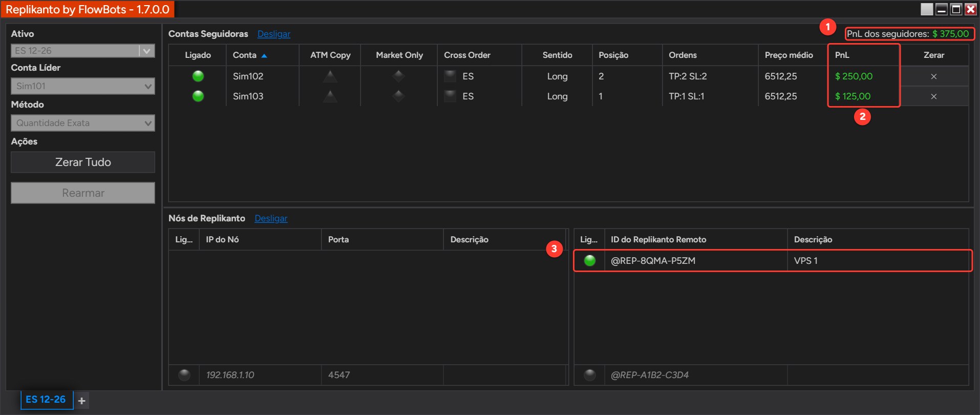Toggle connection light for @REP-8QMA-P5ZM

[x=590, y=261]
